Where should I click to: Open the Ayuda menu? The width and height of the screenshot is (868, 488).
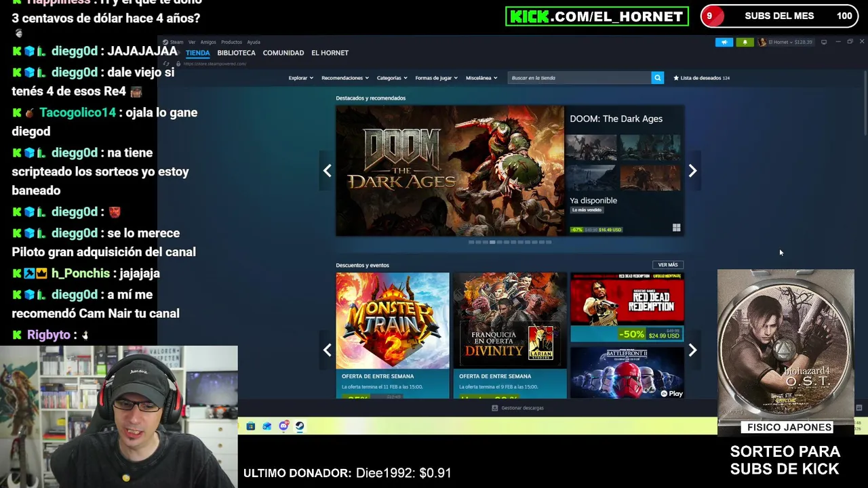(x=254, y=42)
